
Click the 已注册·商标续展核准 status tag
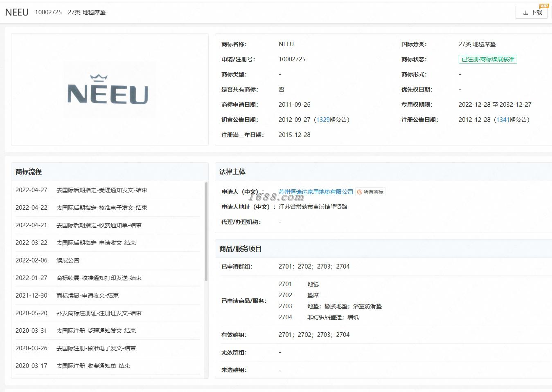[488, 59]
